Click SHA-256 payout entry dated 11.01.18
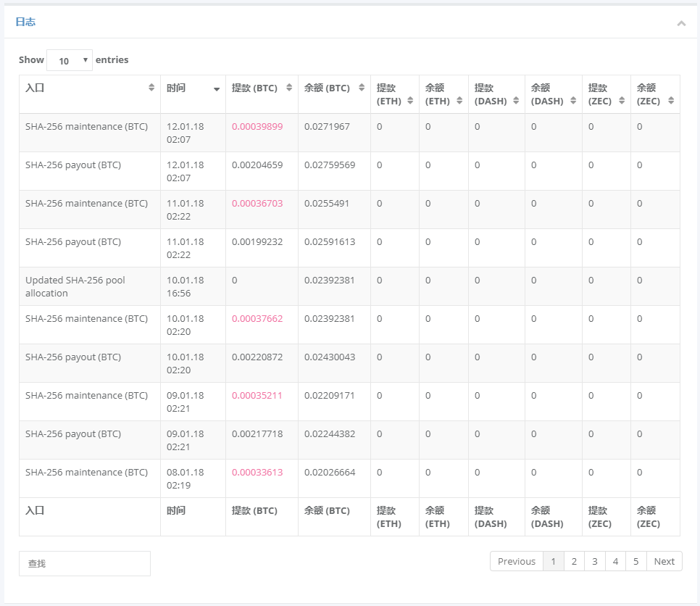 (x=73, y=241)
